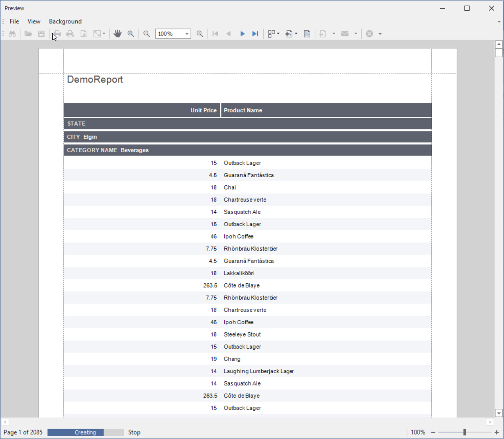
Task: Open the Watermark settings icon
Action: point(307,34)
